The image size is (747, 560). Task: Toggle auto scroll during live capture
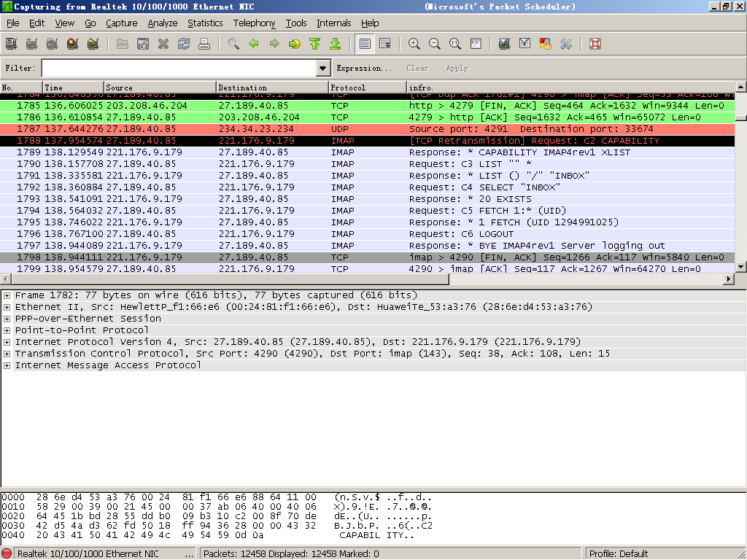pyautogui.click(x=385, y=44)
